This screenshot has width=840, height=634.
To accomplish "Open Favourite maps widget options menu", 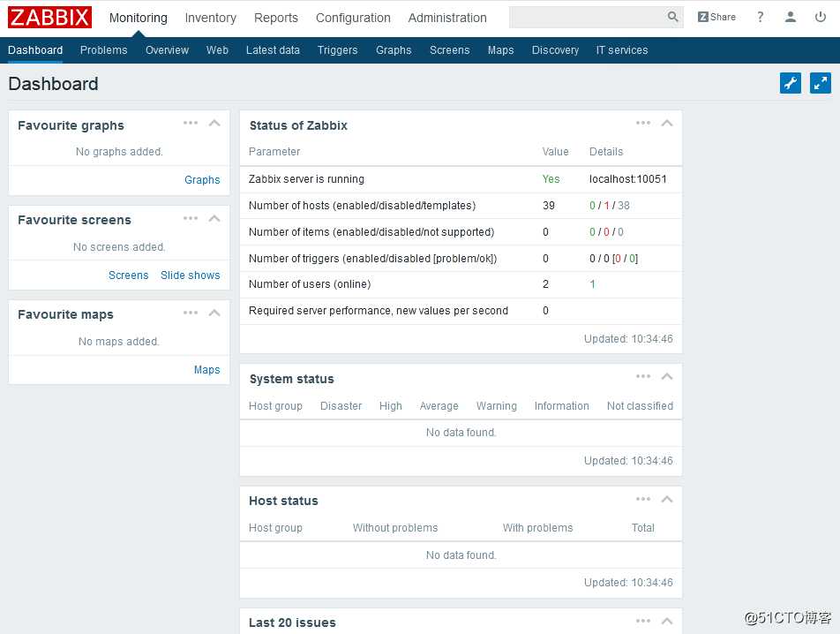I will pos(191,313).
